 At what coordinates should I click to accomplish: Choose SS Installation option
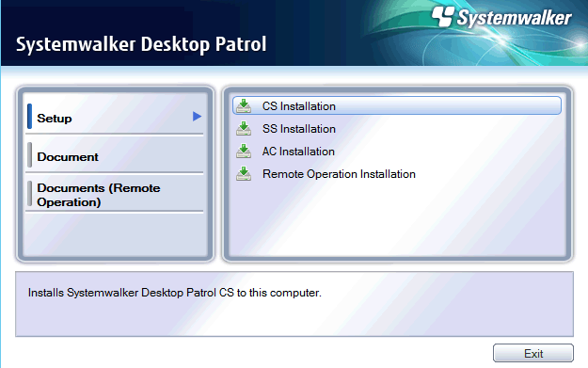(x=299, y=129)
